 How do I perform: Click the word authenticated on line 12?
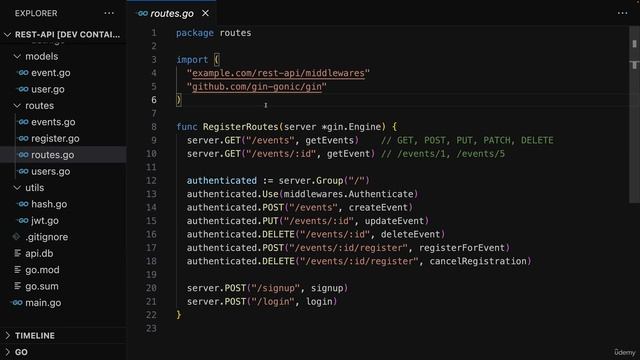(x=222, y=180)
